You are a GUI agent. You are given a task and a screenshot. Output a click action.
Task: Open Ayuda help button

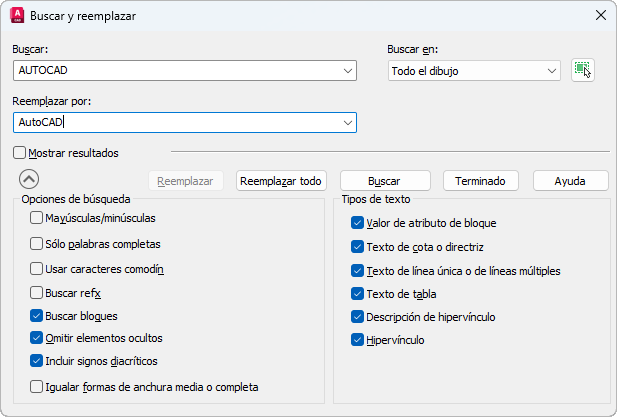pyautogui.click(x=570, y=181)
